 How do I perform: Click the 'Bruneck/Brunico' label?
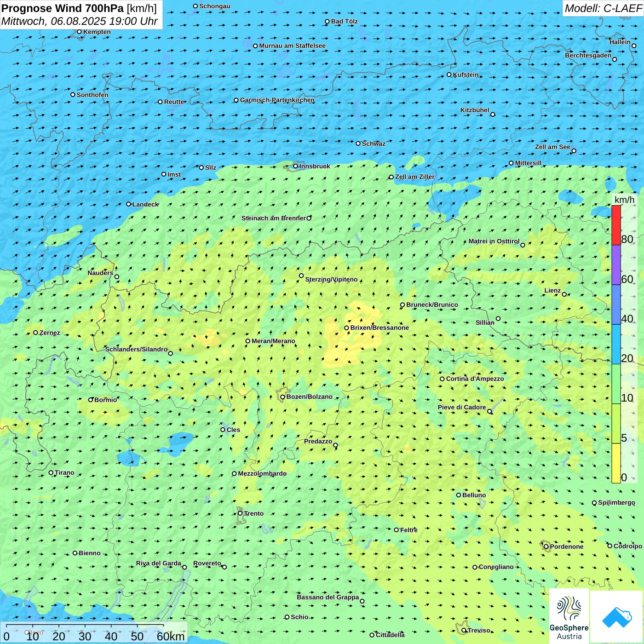pos(432,305)
